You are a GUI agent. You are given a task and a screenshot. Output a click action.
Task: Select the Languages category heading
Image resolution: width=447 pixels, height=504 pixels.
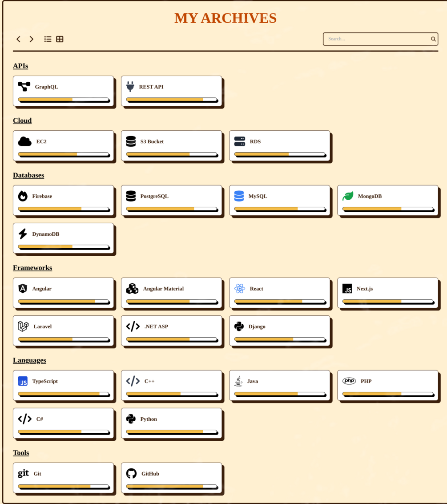pyautogui.click(x=29, y=360)
